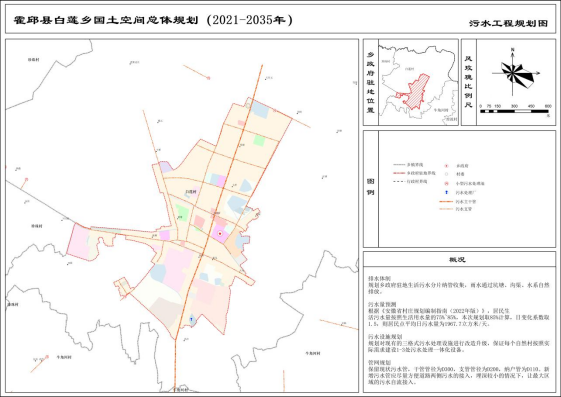Click the red hatched area in the location inset
Screen dimensions: 561x397
coord(416,92)
